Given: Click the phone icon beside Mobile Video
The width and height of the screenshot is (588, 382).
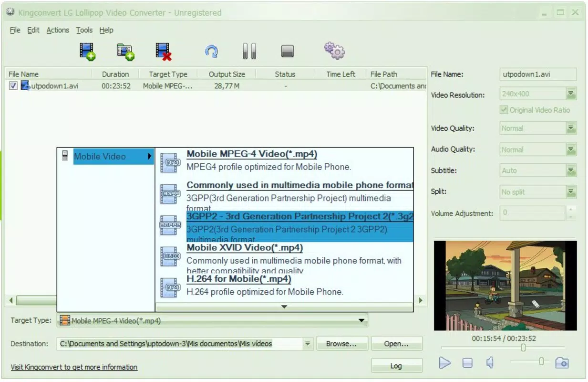Looking at the screenshot, I should coord(65,156).
